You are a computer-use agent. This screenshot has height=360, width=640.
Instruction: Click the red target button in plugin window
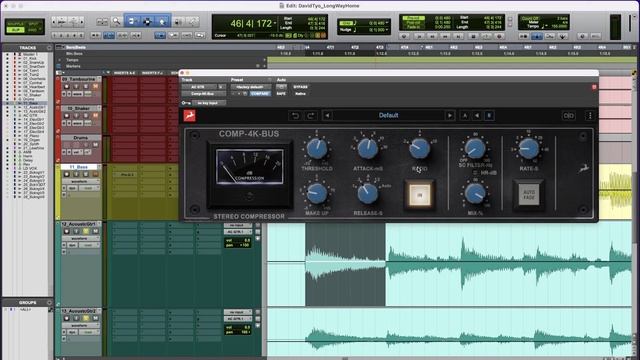594,87
